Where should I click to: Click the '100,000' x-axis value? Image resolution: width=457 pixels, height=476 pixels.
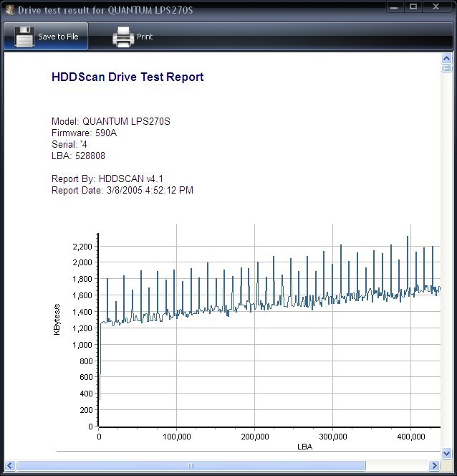pyautogui.click(x=177, y=437)
